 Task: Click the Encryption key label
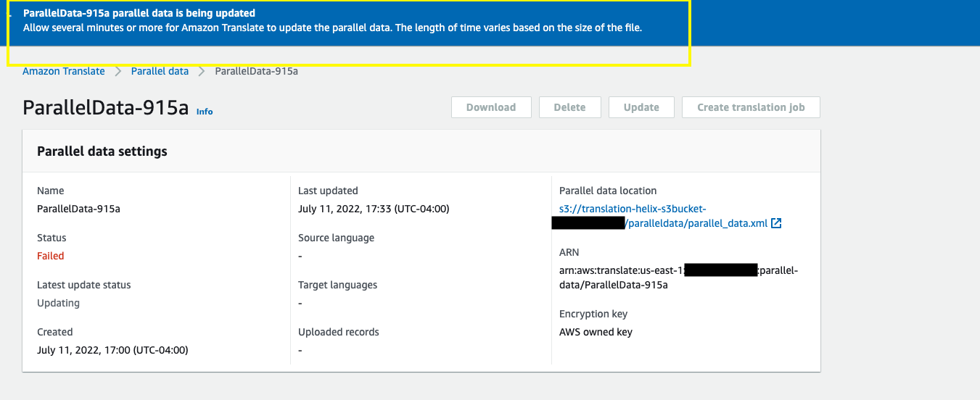point(593,314)
